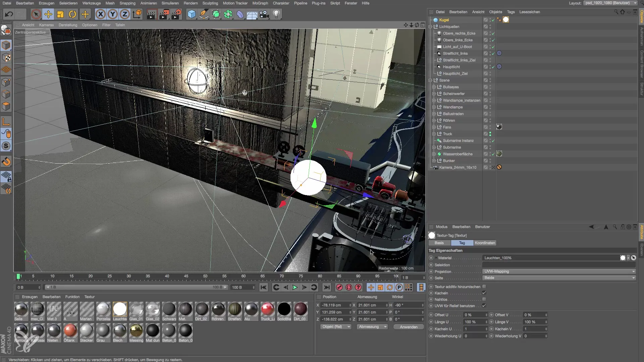
Task: Toggle UVW für Relief benutzen checkbox
Action: click(x=484, y=306)
